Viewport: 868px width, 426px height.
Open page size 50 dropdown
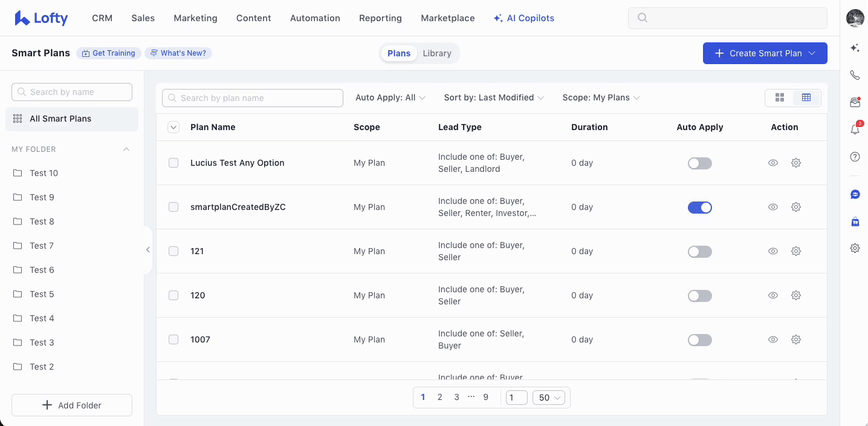click(549, 398)
